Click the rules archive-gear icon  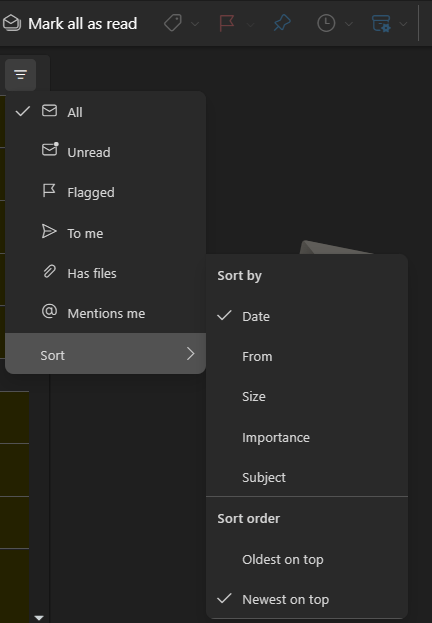click(x=381, y=23)
